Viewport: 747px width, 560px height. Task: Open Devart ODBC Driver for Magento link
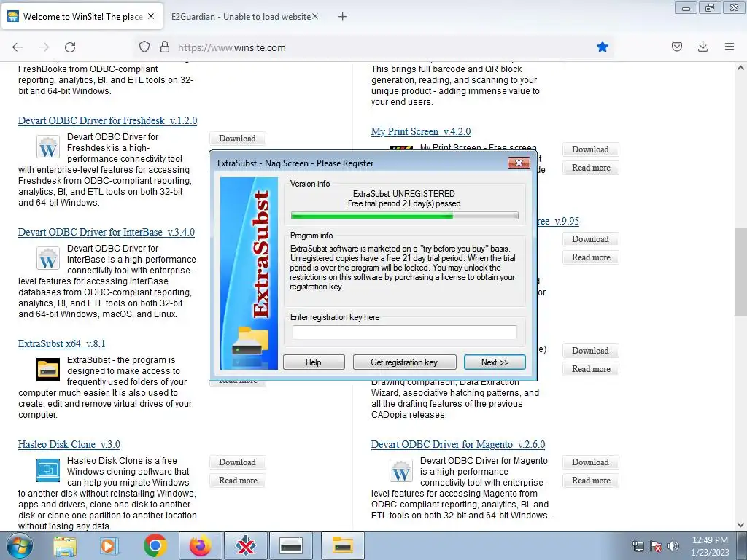(x=458, y=444)
